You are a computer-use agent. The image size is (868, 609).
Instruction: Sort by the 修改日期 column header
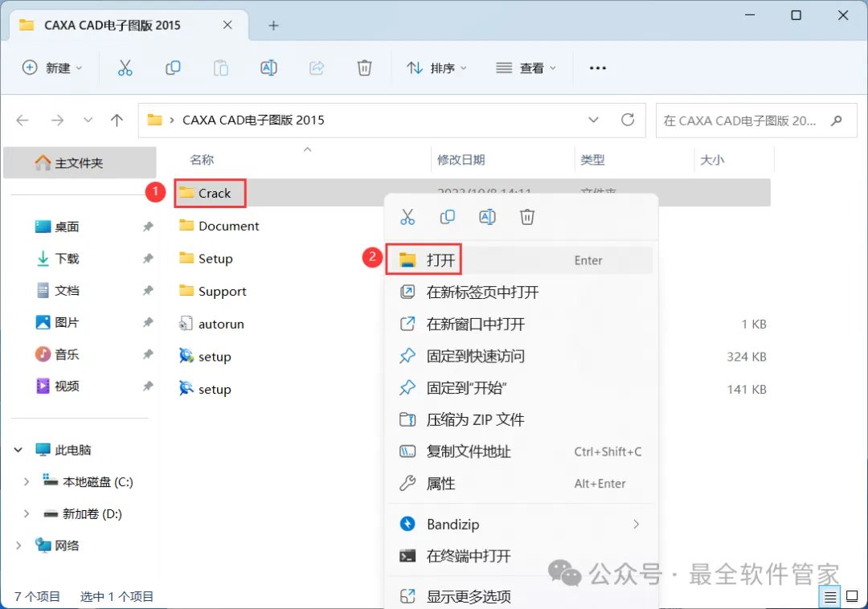tap(461, 160)
